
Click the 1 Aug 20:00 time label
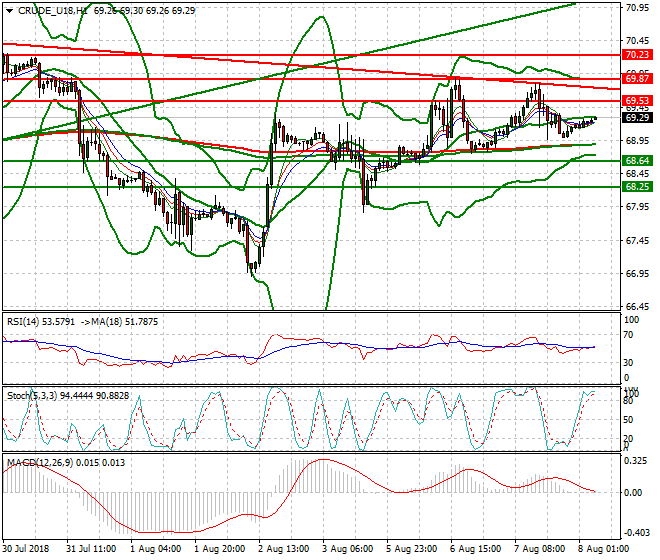pyautogui.click(x=220, y=549)
